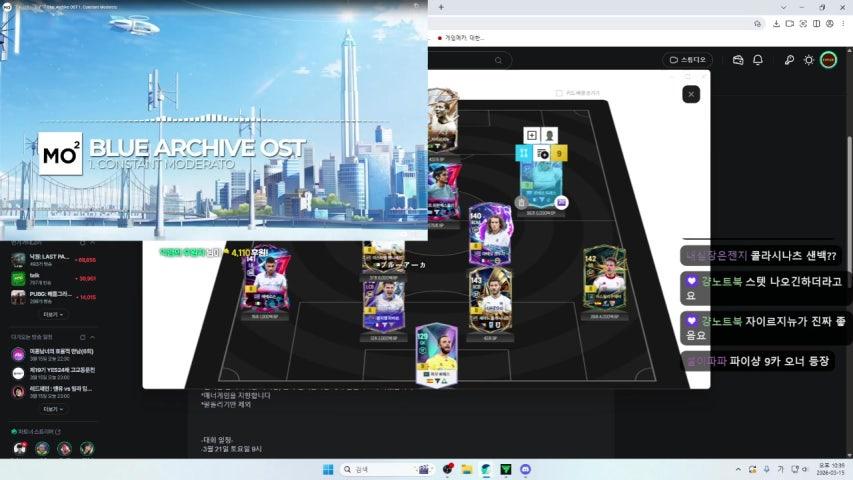This screenshot has height=480, width=853.
Task: Select the player card rated 143
Action: (490, 300)
